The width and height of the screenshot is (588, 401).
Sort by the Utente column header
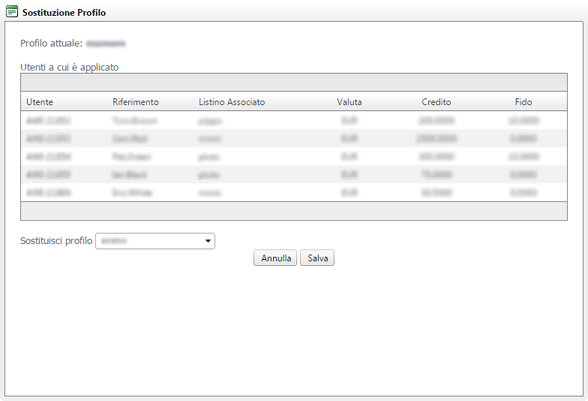(x=40, y=102)
